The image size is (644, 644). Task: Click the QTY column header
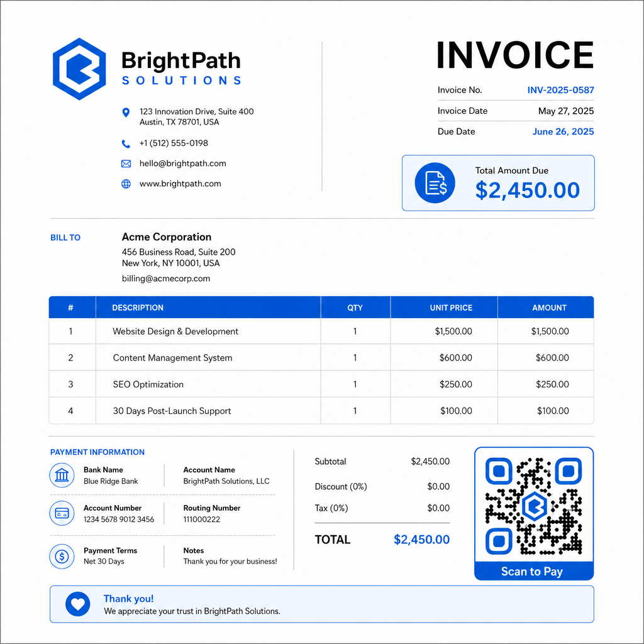pyautogui.click(x=355, y=308)
